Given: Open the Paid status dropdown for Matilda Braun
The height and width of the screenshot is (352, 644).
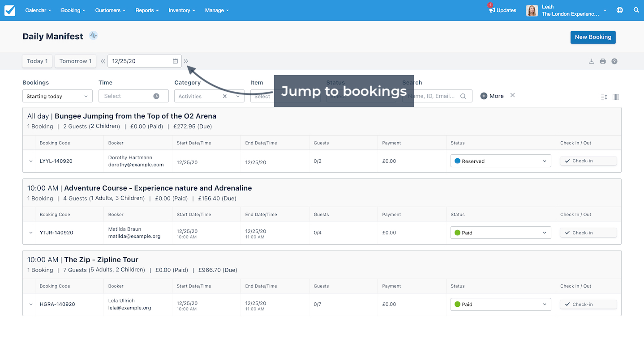Looking at the screenshot, I should pos(501,233).
